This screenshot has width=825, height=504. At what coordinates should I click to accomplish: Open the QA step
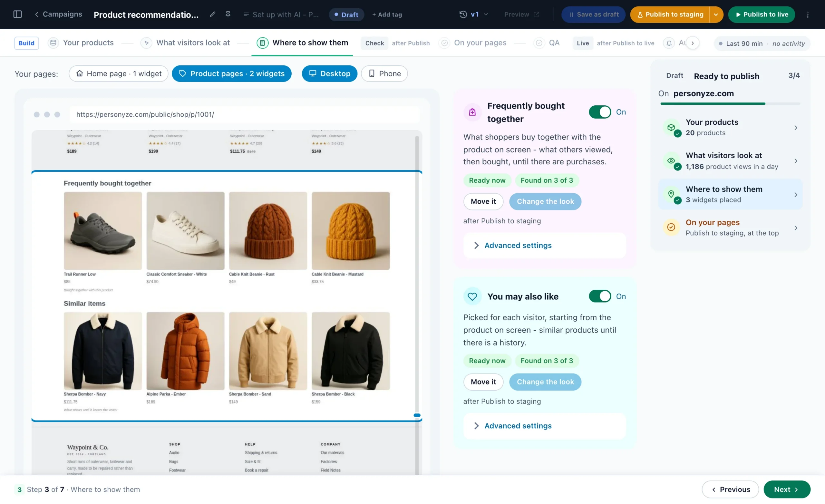547,43
